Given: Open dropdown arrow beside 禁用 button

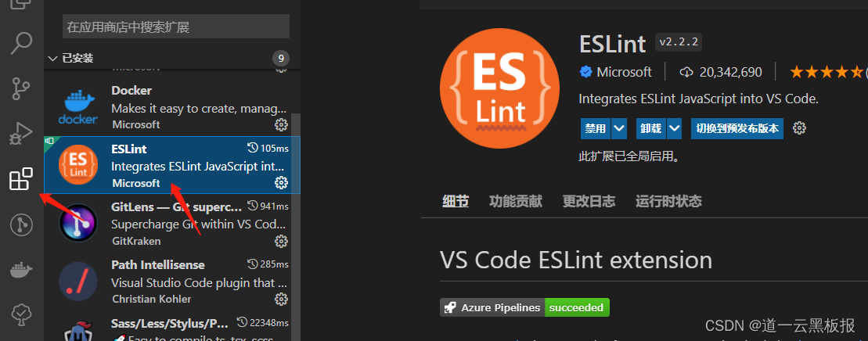Looking at the screenshot, I should click(619, 128).
